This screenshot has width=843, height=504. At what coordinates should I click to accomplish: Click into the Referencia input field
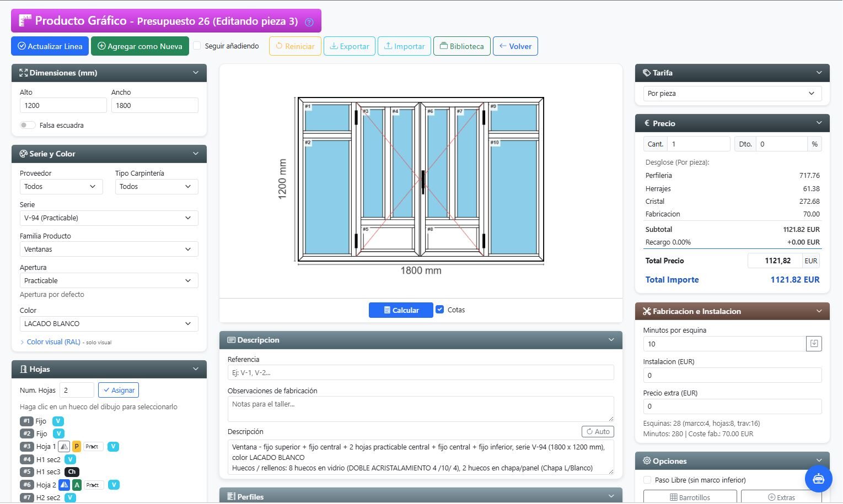point(421,372)
